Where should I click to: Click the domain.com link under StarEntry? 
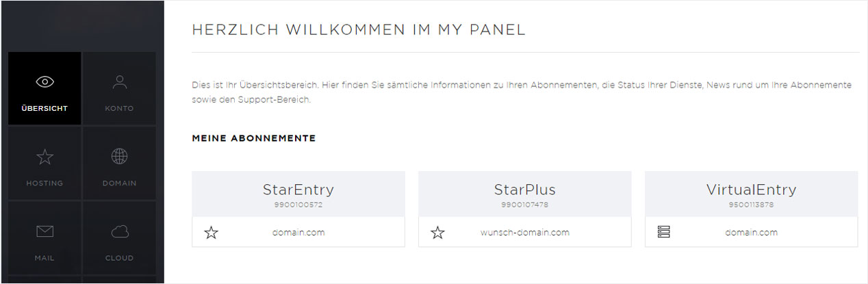298,232
